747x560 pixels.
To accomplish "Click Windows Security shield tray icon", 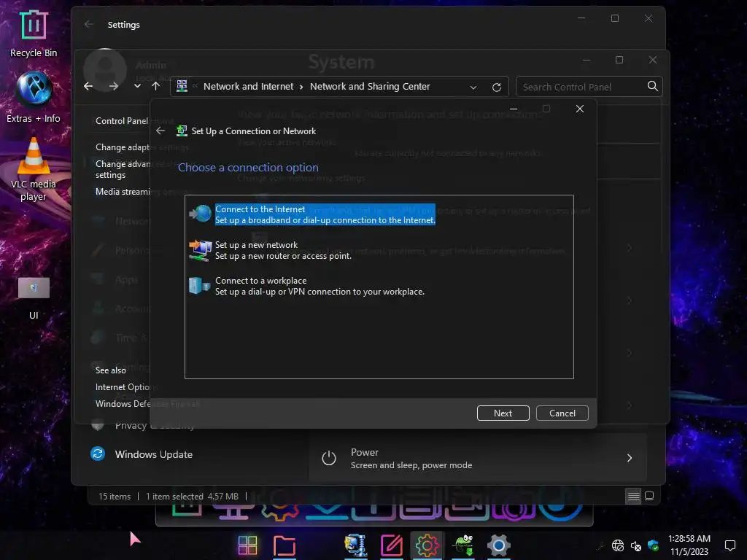I will click(653, 545).
